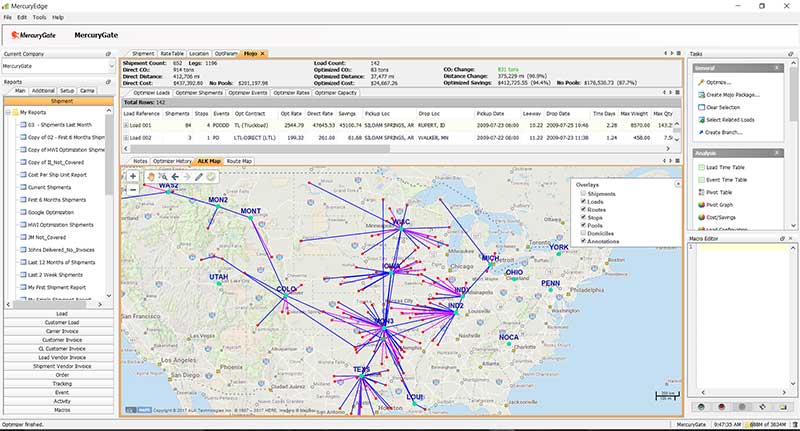Collapse the General tasks section
Screen dimensions: 800x431
tap(777, 68)
